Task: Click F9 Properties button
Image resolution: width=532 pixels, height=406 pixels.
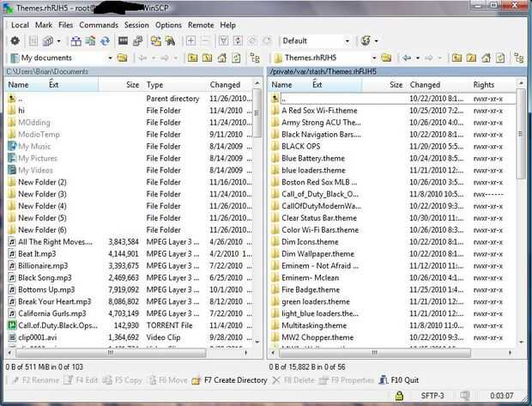Action: pos(347,380)
